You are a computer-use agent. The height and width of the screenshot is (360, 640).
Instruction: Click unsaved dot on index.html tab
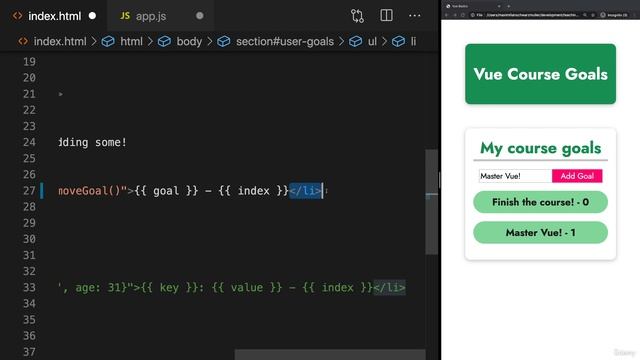[93, 16]
